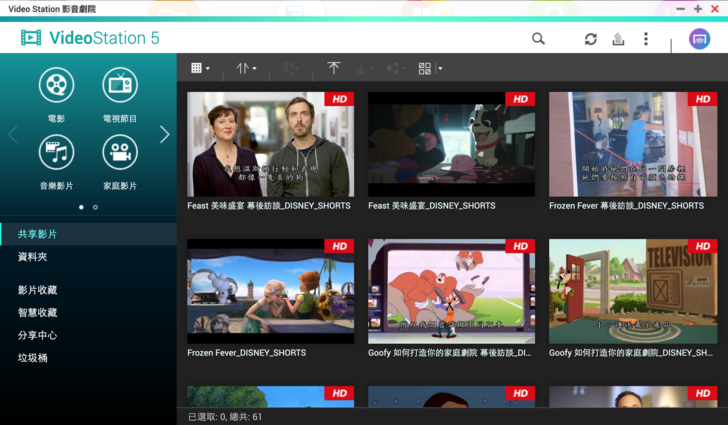Select 共享影片 in the sidebar
The width and height of the screenshot is (728, 425).
pos(37,234)
